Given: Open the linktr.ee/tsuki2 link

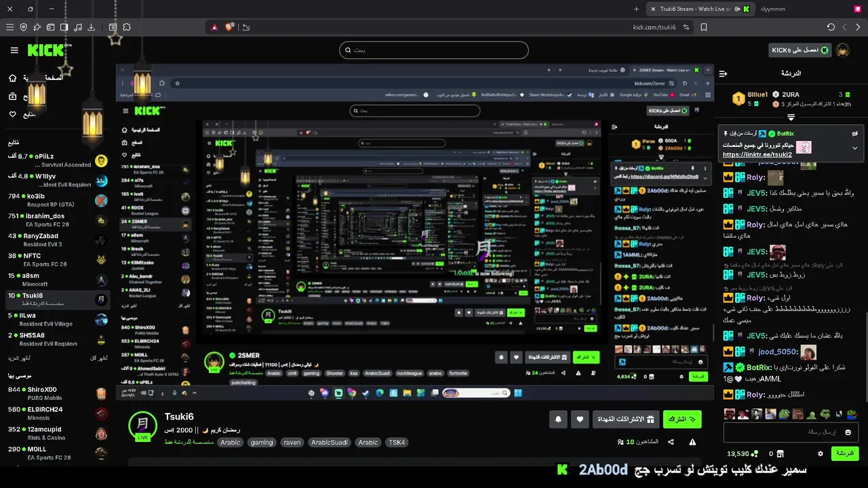Looking at the screenshot, I should 757,155.
